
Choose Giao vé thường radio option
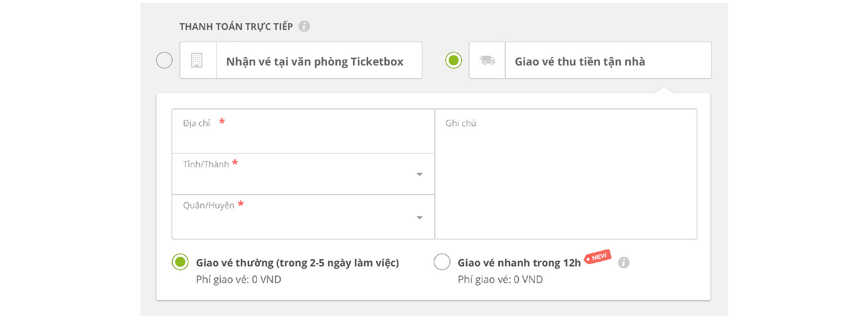(180, 262)
